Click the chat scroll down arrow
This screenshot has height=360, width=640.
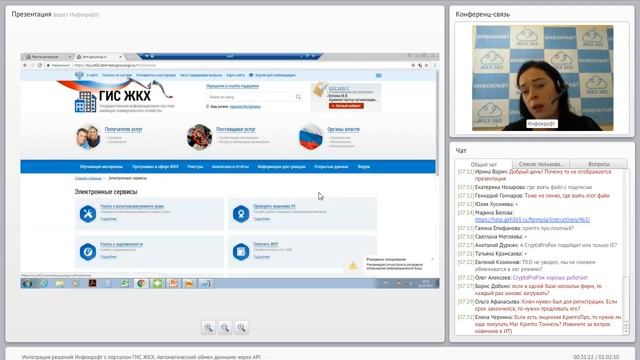tap(626, 332)
